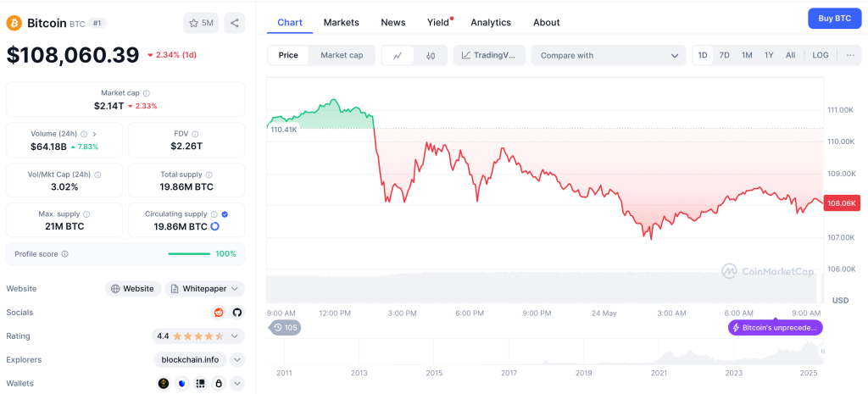Switch to the Markets tab
This screenshot has width=868, height=394.
pyautogui.click(x=341, y=22)
